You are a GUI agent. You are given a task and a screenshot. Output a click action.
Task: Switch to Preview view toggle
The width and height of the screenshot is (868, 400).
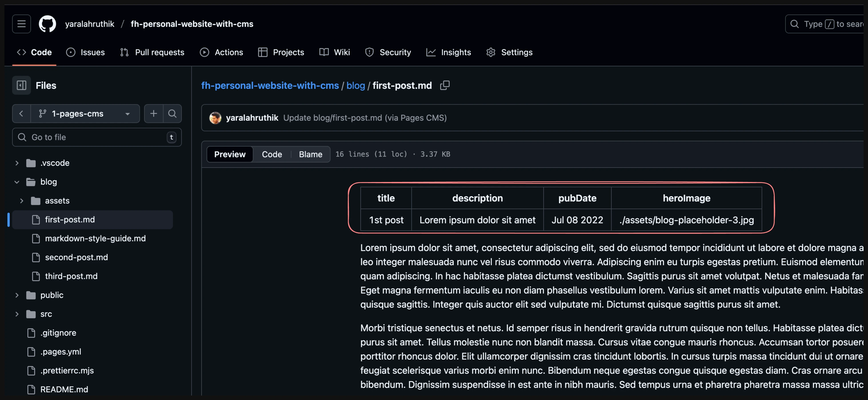(230, 154)
